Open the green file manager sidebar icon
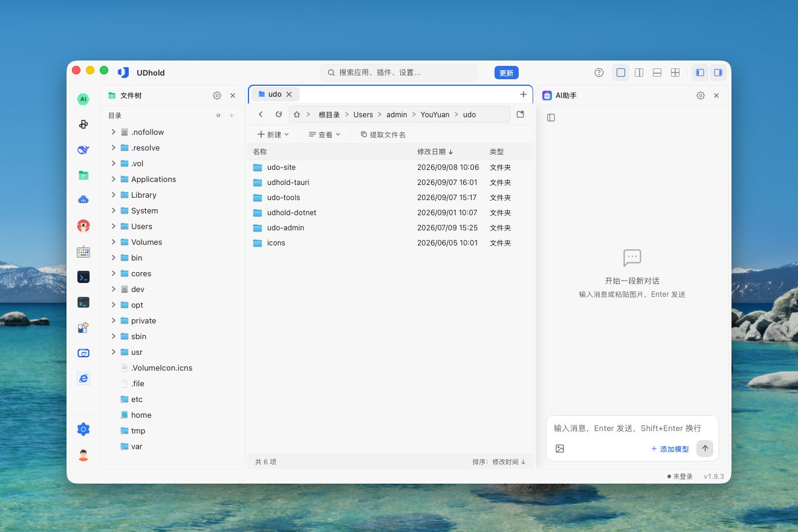The image size is (798, 532). 83,175
